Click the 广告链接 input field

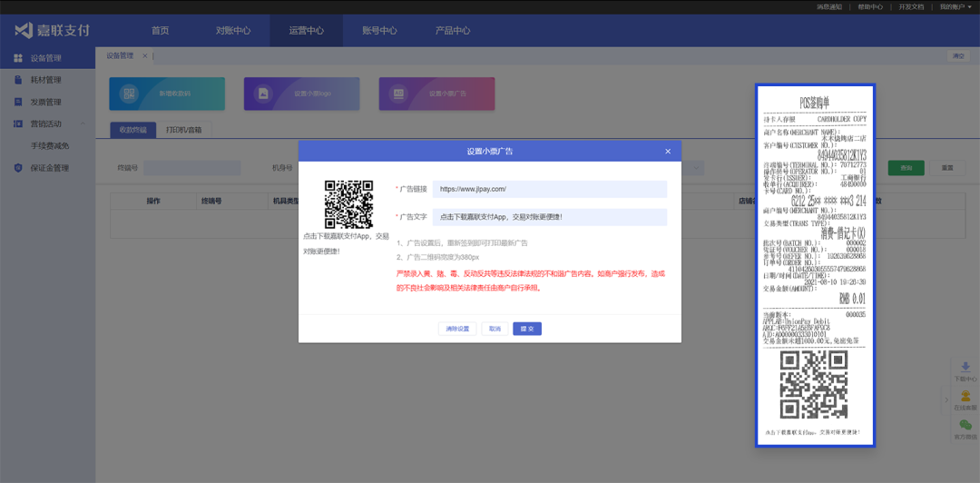tap(549, 189)
